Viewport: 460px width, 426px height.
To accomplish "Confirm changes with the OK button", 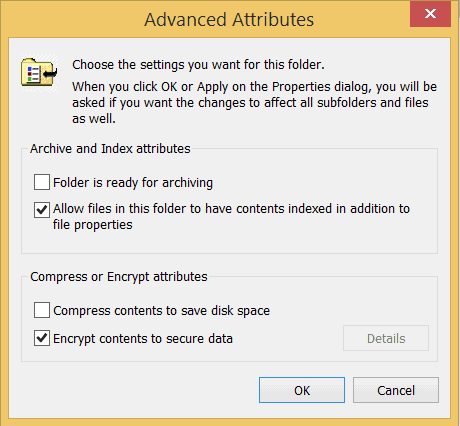I will pos(302,390).
